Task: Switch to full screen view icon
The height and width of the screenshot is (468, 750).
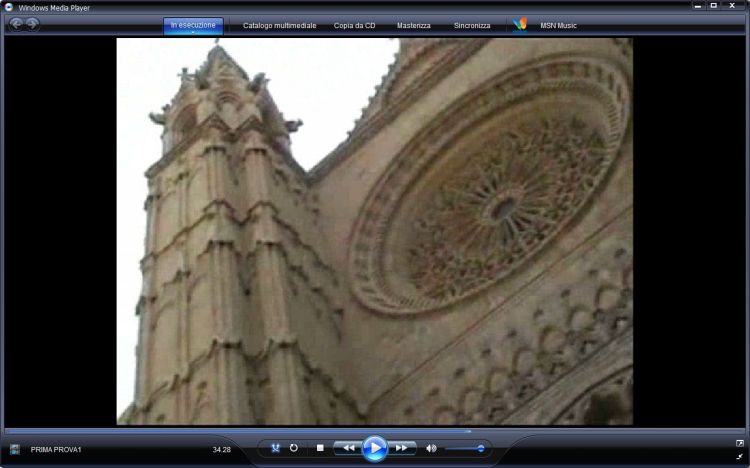Action: [x=739, y=443]
